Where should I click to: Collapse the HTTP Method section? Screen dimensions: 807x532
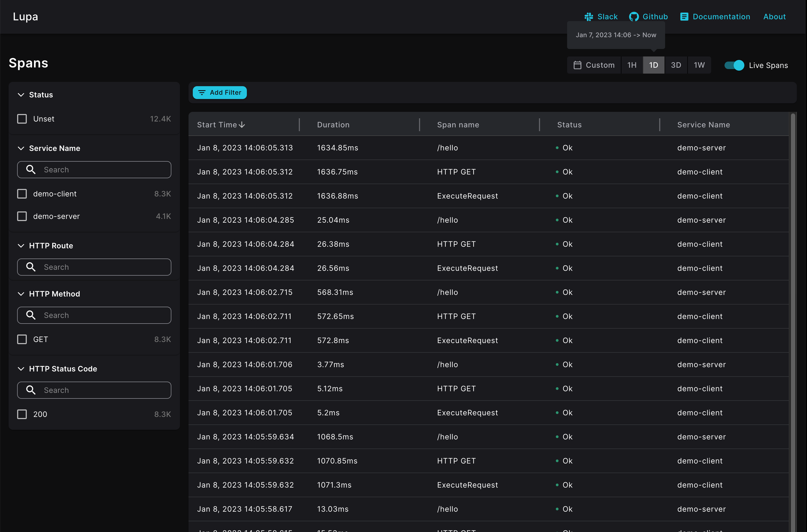[x=21, y=294]
